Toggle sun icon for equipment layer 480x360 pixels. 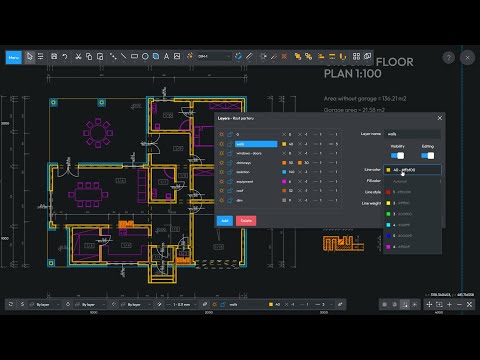pyautogui.click(x=221, y=182)
